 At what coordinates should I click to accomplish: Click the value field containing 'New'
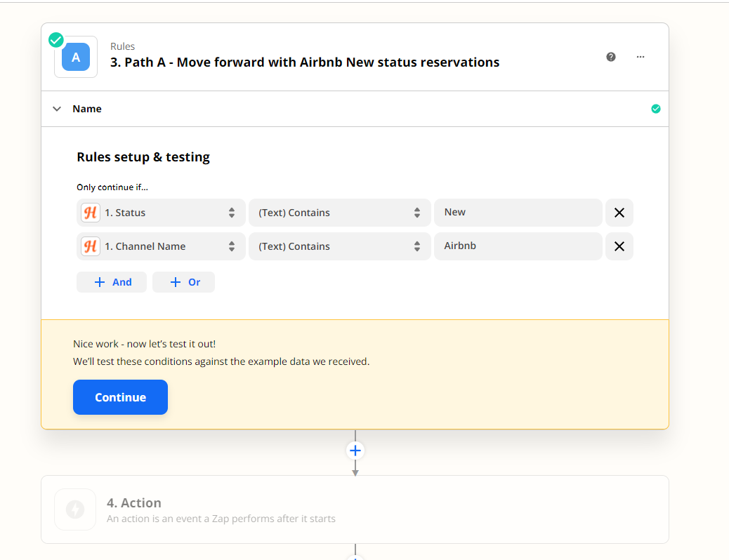click(518, 213)
